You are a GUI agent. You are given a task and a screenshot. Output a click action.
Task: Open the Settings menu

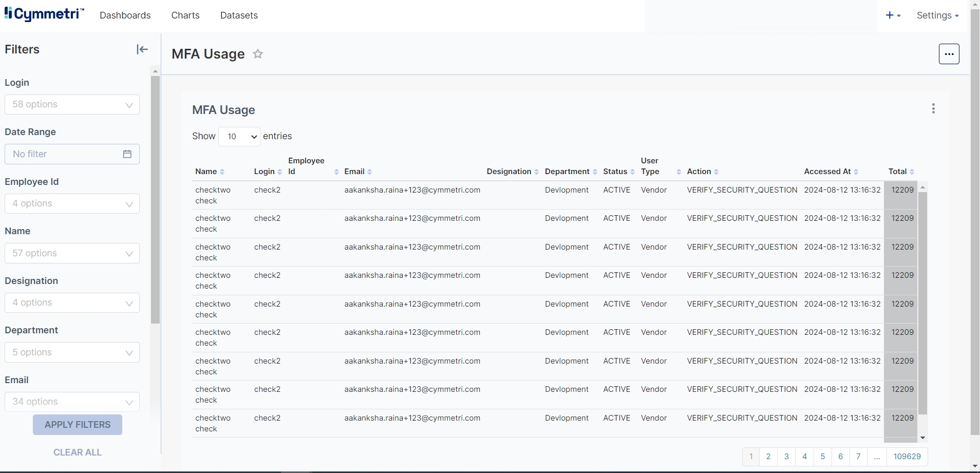coord(937,15)
